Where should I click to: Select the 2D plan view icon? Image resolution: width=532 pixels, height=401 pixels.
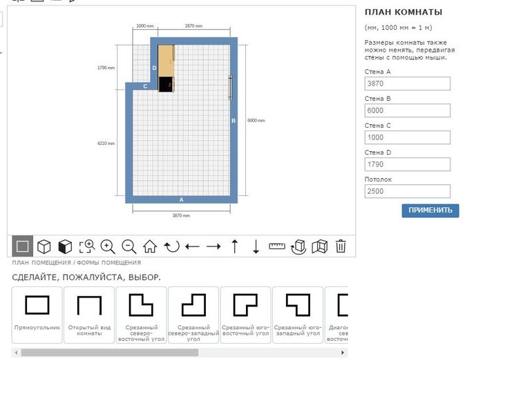23,246
